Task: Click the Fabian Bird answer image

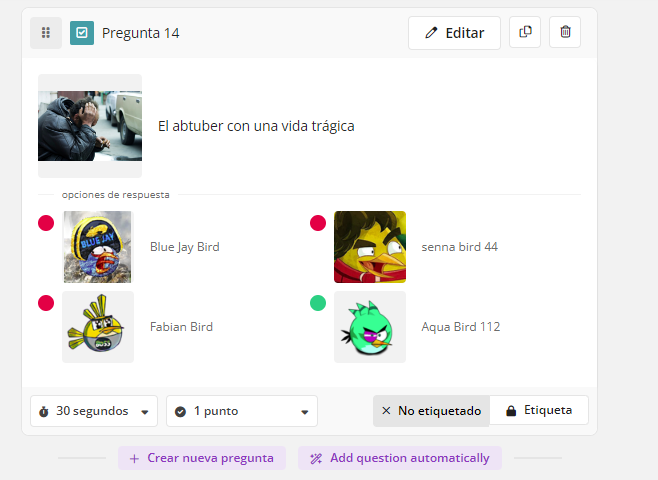Action: (x=98, y=327)
